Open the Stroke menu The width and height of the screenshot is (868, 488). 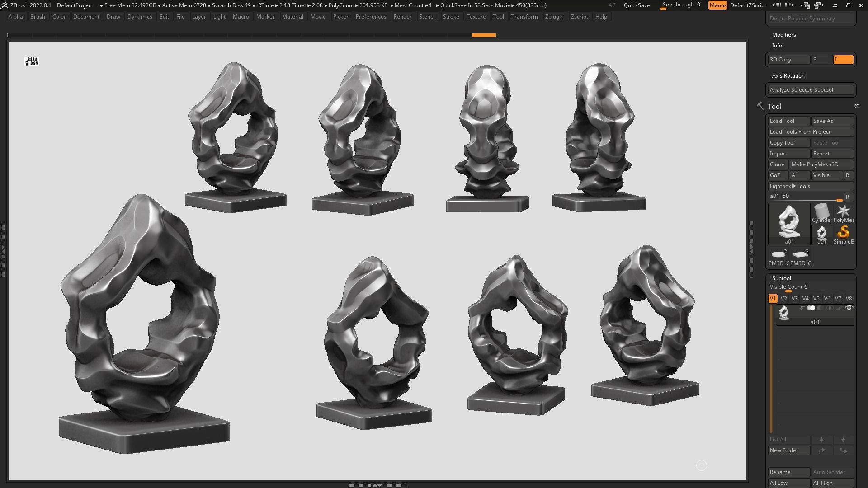point(451,17)
